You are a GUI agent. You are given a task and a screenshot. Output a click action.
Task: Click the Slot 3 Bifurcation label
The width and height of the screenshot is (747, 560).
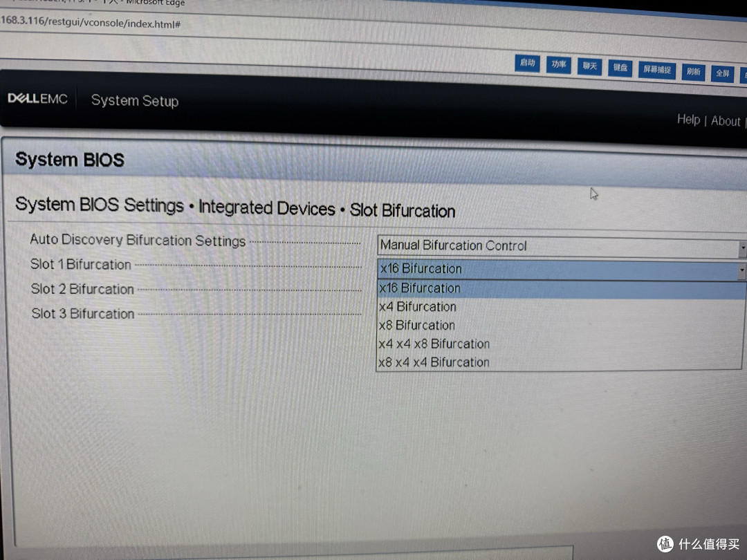click(x=83, y=313)
